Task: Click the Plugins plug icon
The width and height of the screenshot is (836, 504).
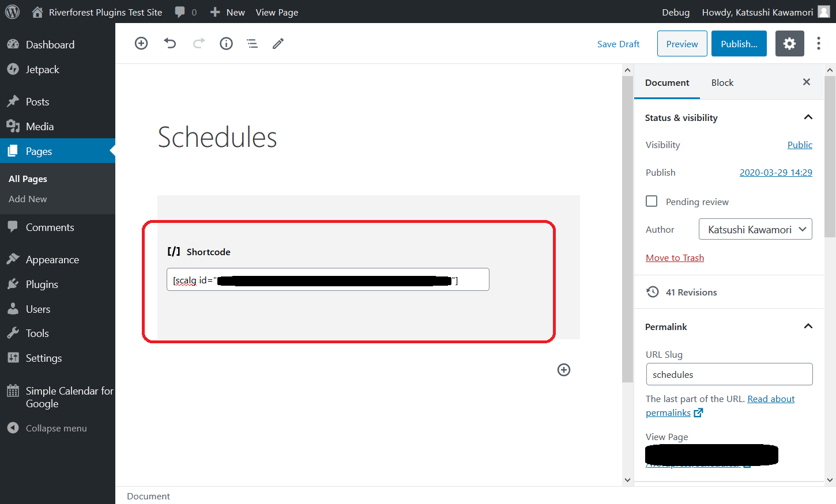Action: pos(13,284)
